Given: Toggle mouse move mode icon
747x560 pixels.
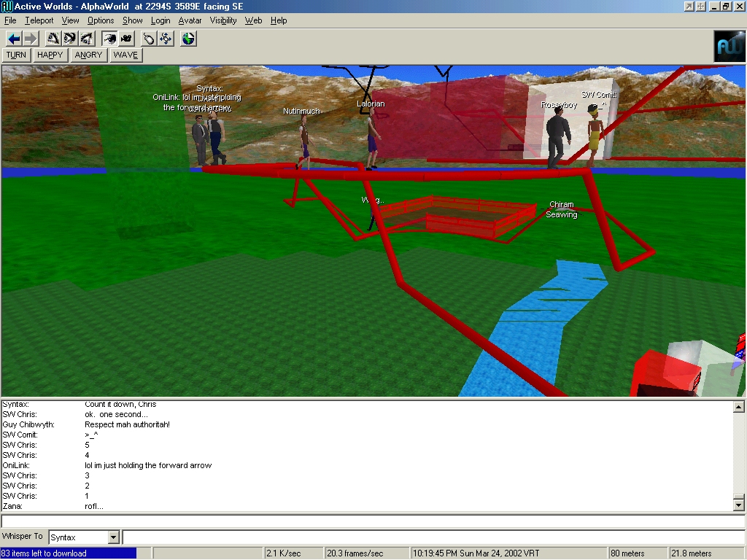Looking at the screenshot, I should tap(149, 39).
